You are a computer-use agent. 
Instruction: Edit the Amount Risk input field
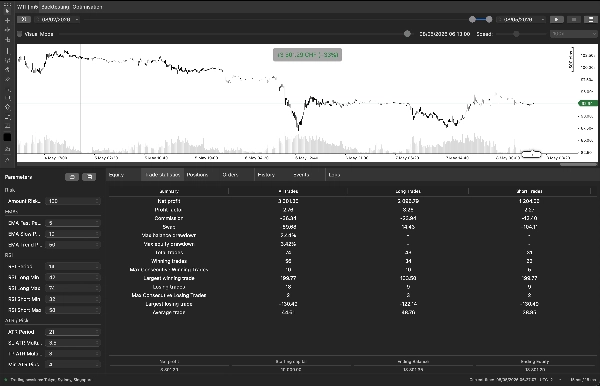click(73, 201)
